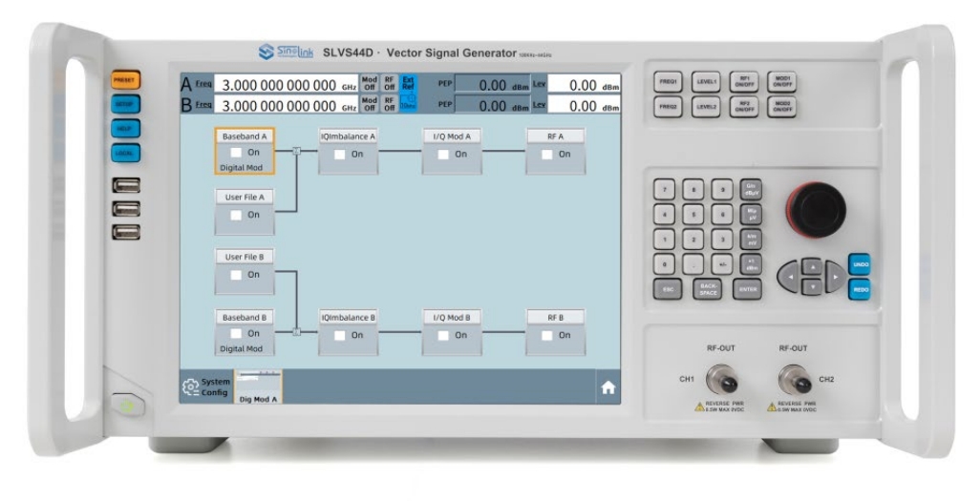Screen dimensions: 980x501
Task: Click the ESC key on the keypad
Action: (668, 289)
